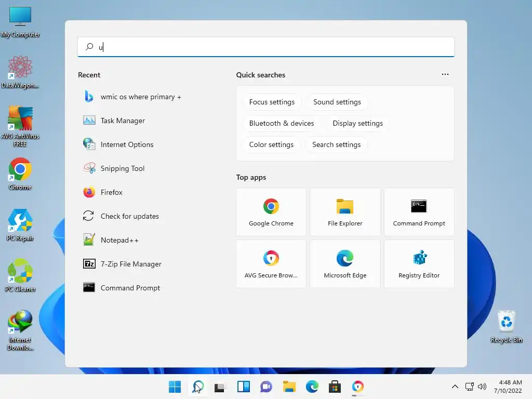The image size is (532, 399).
Task: Open File Explorer from the taskbar
Action: (x=289, y=387)
